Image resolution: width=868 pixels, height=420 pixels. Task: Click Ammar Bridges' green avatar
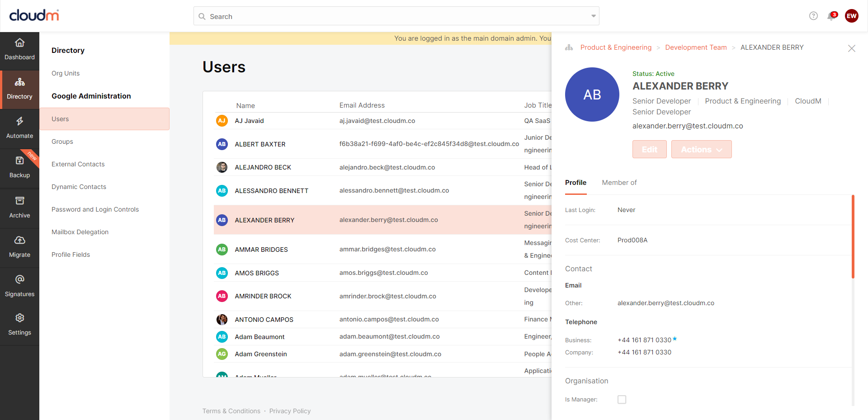tap(222, 250)
